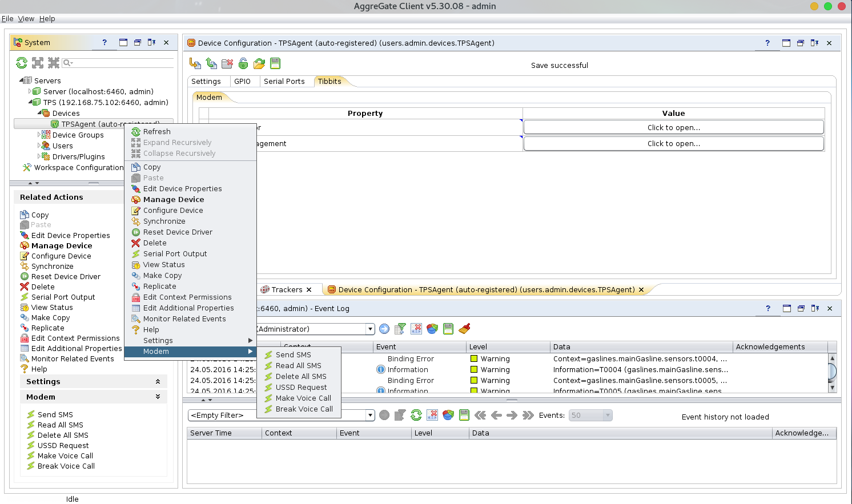Image resolution: width=852 pixels, height=504 pixels.
Task: Switch to the Serial Ports tab
Action: click(x=284, y=81)
